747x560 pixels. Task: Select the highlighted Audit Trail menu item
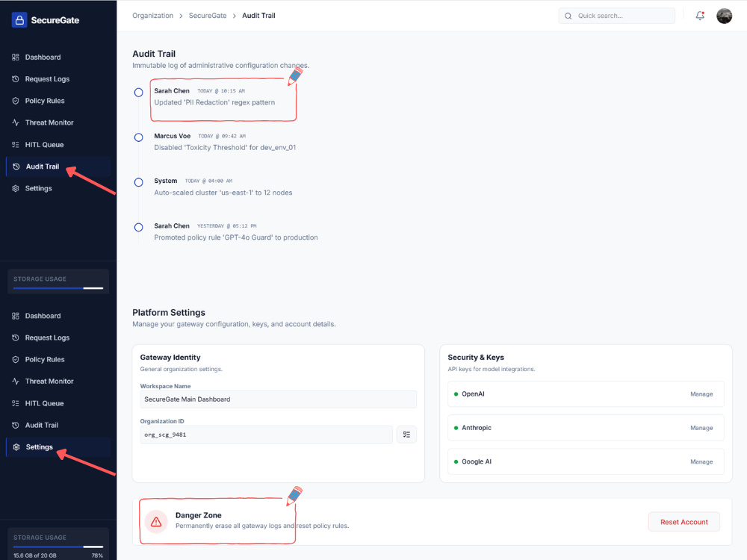click(58, 167)
